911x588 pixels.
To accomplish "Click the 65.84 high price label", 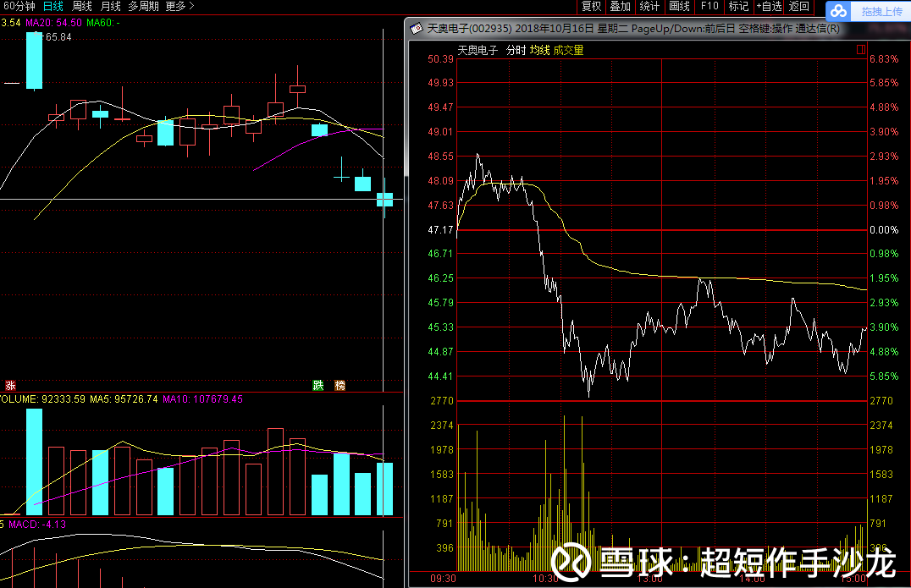I will (58, 37).
